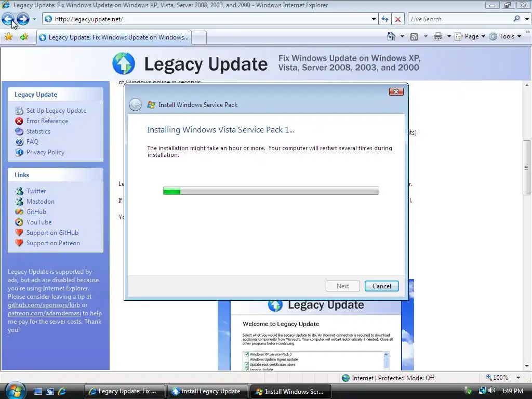Open the Favorites Center star icon
Viewport: 532px width, 399px height.
pyautogui.click(x=8, y=36)
